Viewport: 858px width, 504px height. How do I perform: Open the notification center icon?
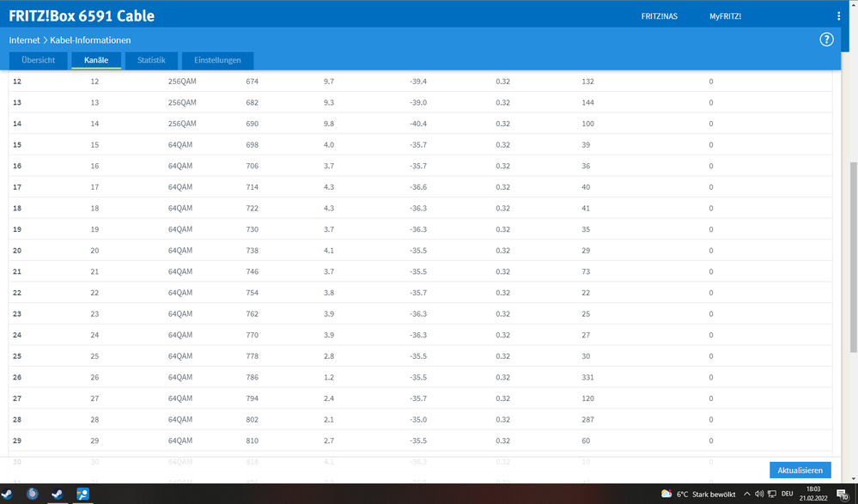[x=843, y=495]
